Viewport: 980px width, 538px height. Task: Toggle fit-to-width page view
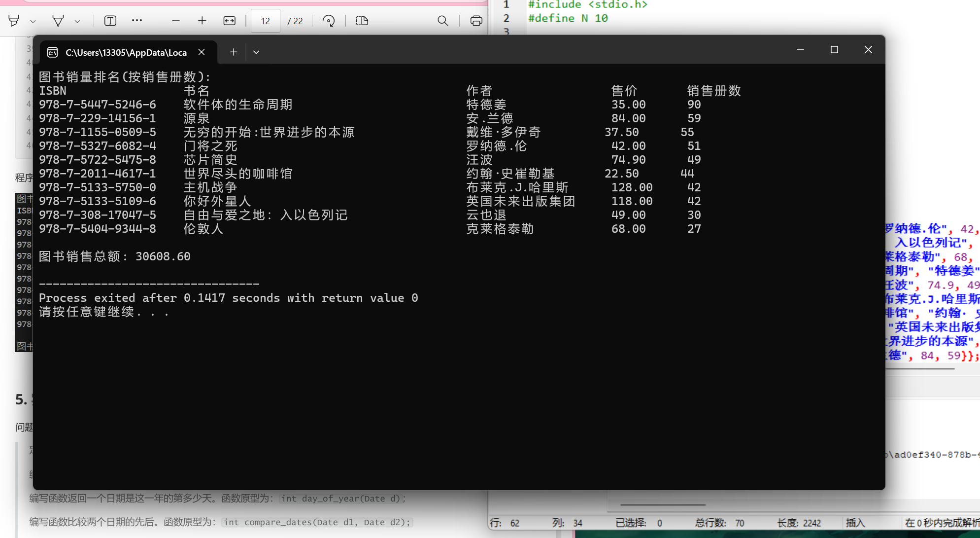tap(229, 21)
